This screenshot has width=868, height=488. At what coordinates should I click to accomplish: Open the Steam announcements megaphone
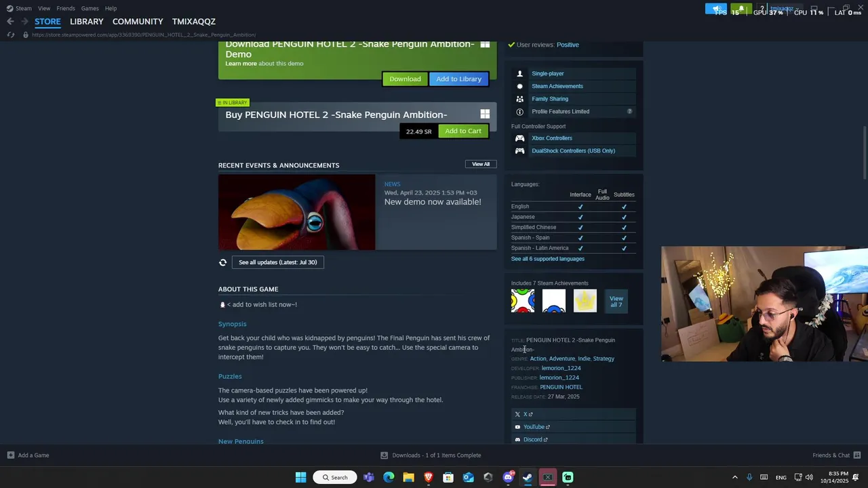point(716,9)
